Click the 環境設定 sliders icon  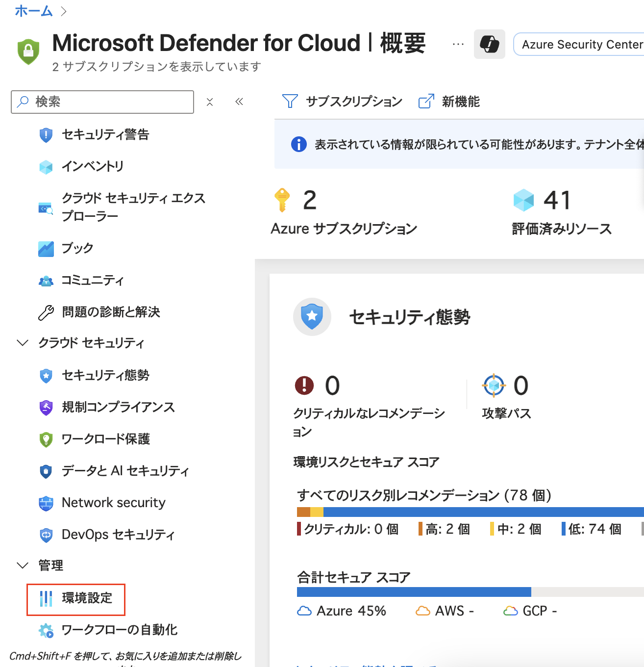tap(46, 598)
